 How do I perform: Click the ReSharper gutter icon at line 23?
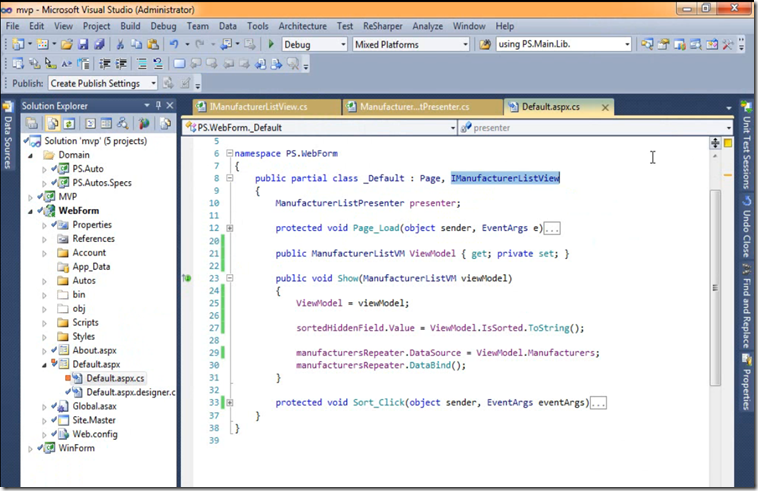click(187, 278)
